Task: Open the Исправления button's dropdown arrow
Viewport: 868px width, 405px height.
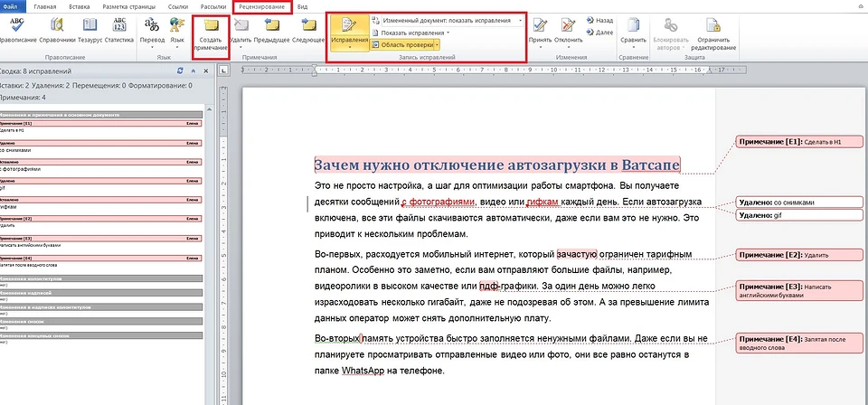Action: click(349, 48)
